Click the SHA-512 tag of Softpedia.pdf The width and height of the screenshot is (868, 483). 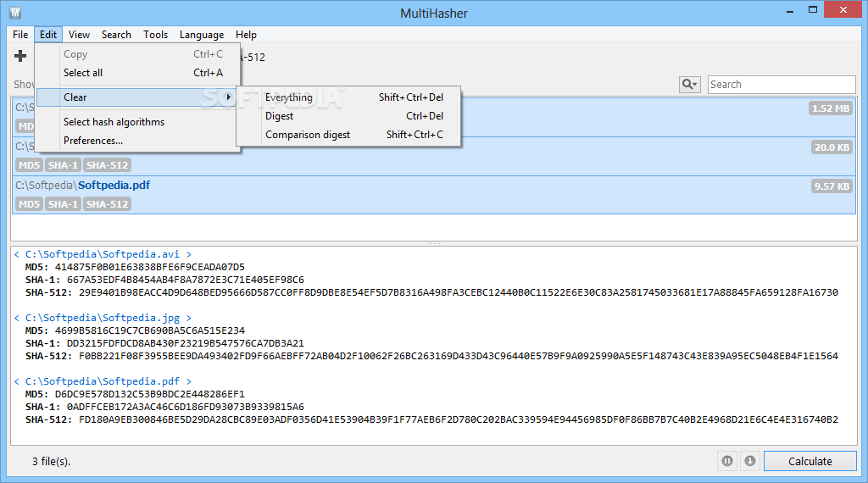[x=107, y=204]
